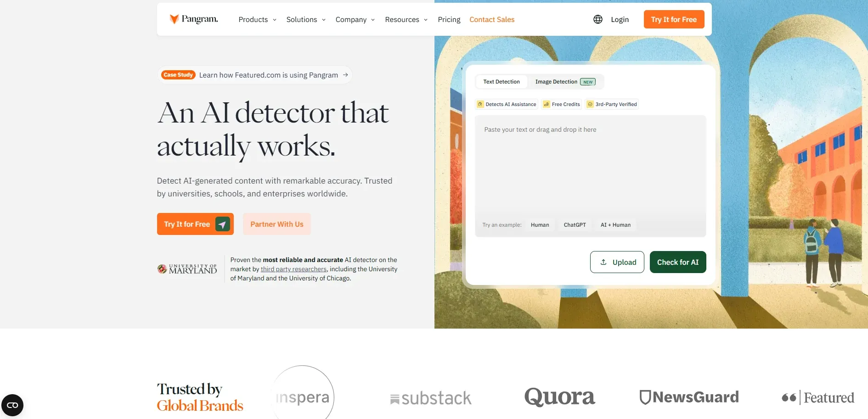Click the Featured brand logo
Image resolution: width=868 pixels, height=419 pixels.
point(818,397)
